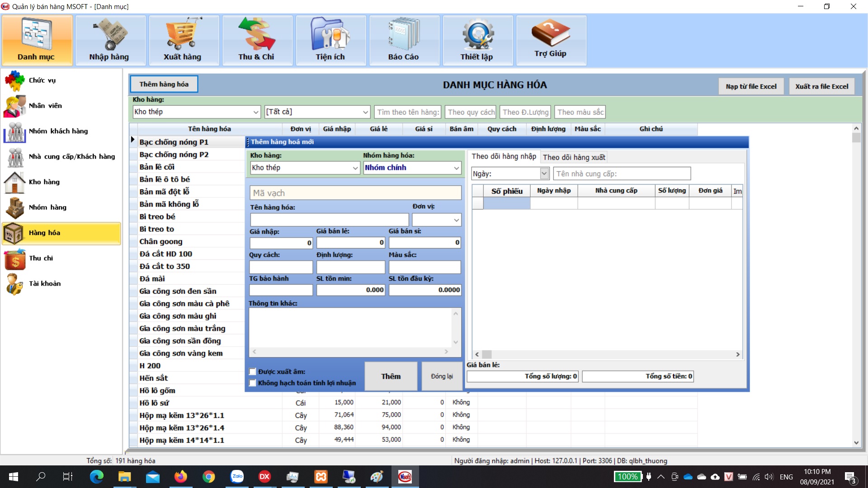Open the Danh mục module
868x488 pixels.
pyautogui.click(x=37, y=40)
